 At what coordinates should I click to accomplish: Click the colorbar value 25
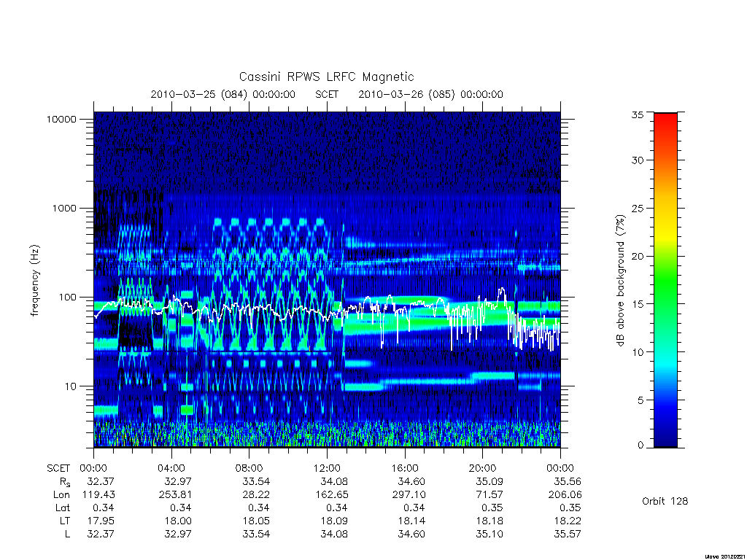638,209
